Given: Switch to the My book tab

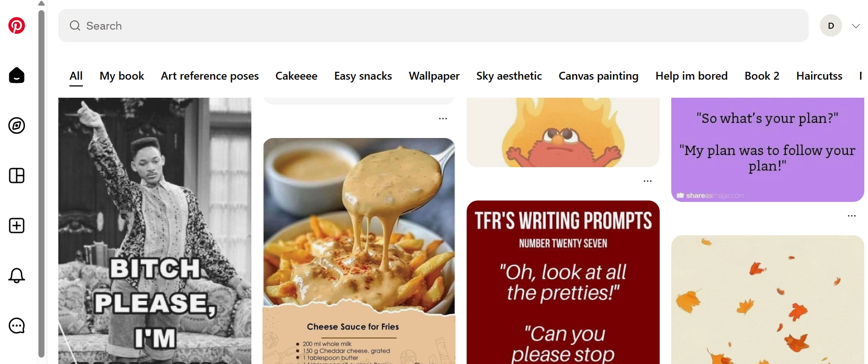Looking at the screenshot, I should click(122, 76).
